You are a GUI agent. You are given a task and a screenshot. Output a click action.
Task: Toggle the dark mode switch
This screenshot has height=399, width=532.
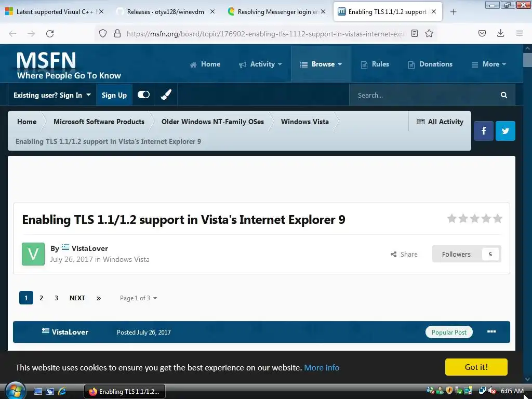(x=143, y=95)
